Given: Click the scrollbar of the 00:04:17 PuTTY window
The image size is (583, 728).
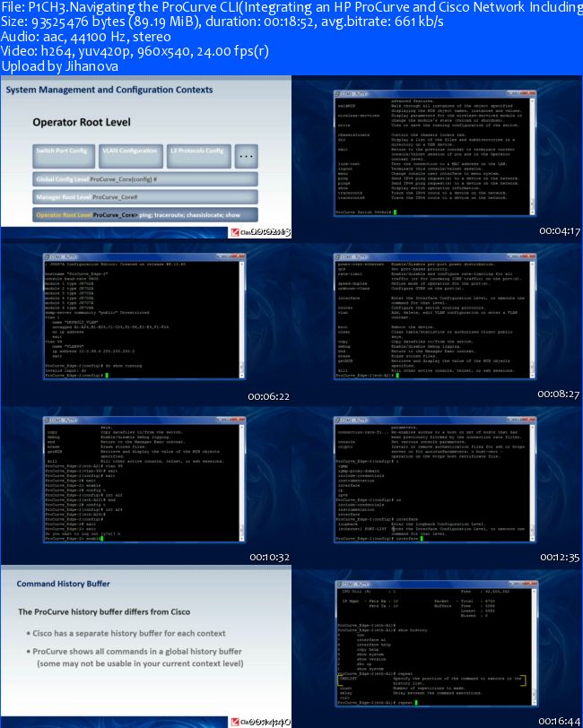Looking at the screenshot, I should click(x=533, y=156).
